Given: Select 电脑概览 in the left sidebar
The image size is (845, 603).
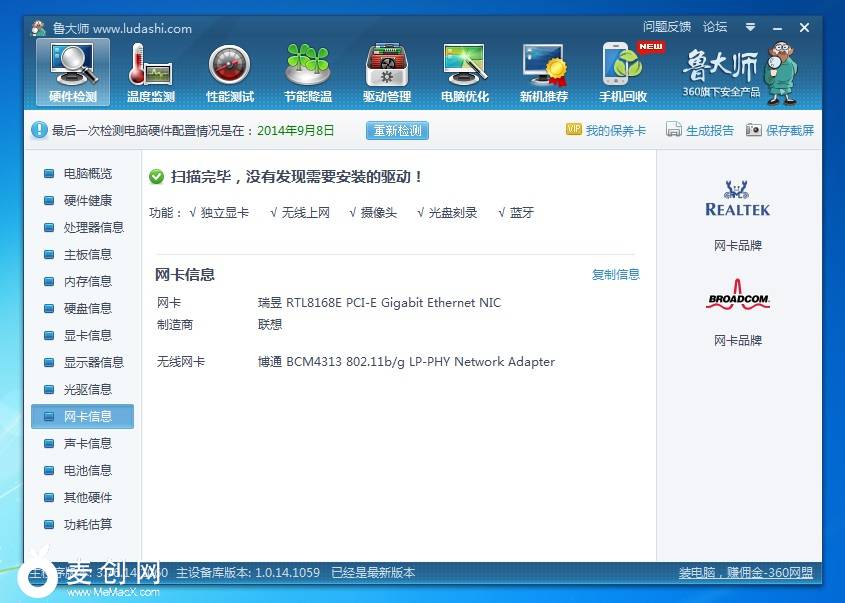Looking at the screenshot, I should coord(87,173).
